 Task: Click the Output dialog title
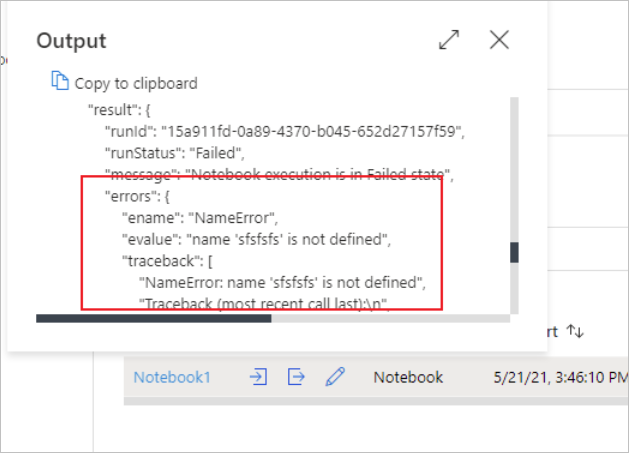(x=71, y=41)
